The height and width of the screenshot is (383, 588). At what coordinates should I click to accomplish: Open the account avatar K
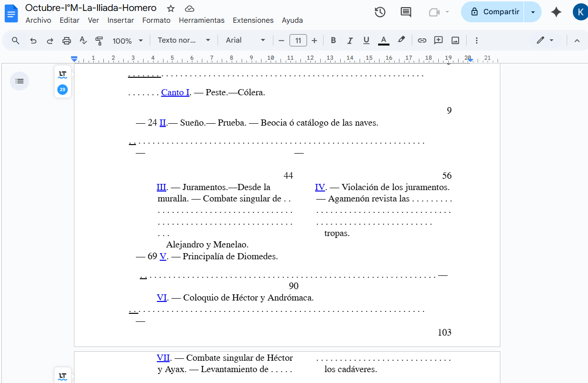580,12
